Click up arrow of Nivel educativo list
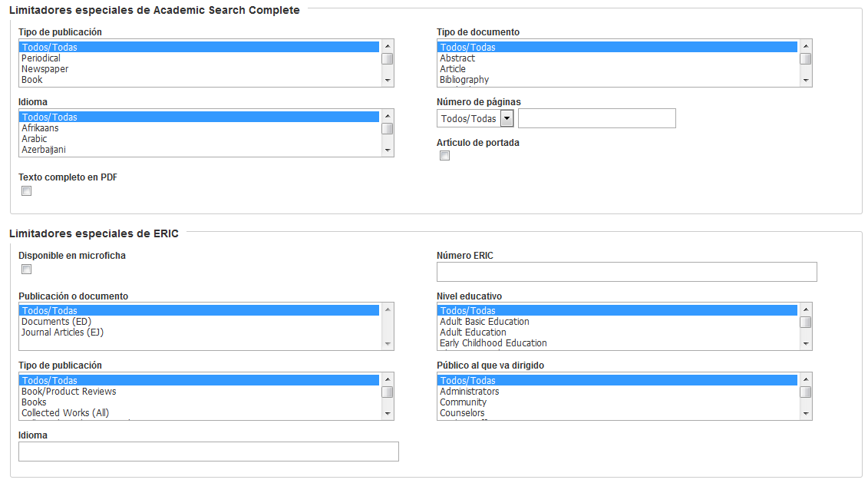 [806, 309]
